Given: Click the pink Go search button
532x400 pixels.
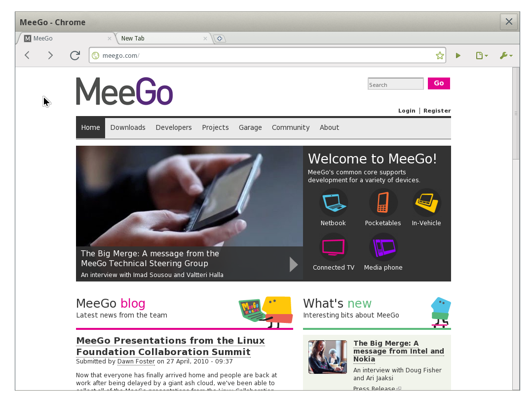Looking at the screenshot, I should [439, 83].
